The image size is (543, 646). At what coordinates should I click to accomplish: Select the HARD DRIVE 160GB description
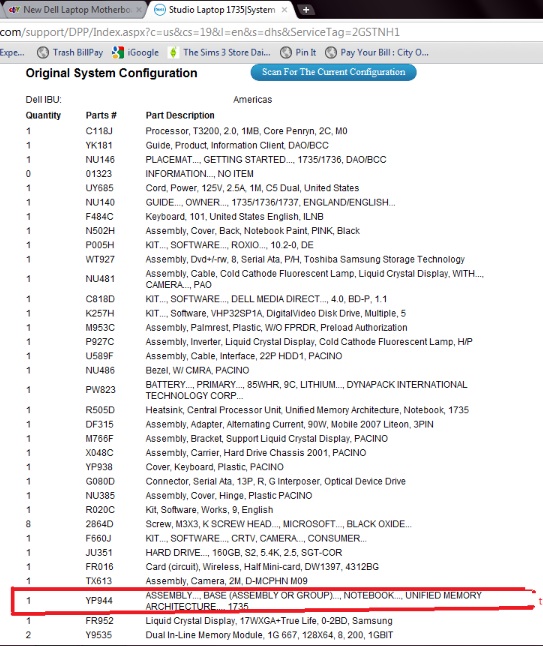243,553
